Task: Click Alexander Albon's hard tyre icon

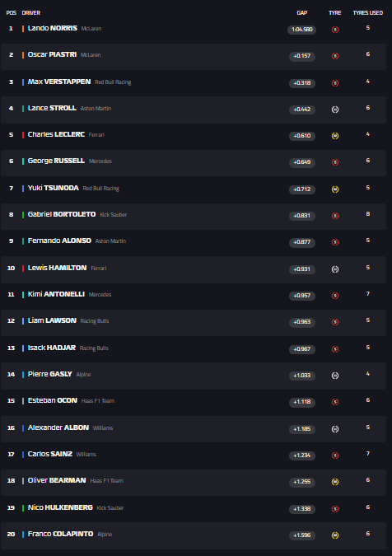Action: click(x=335, y=429)
